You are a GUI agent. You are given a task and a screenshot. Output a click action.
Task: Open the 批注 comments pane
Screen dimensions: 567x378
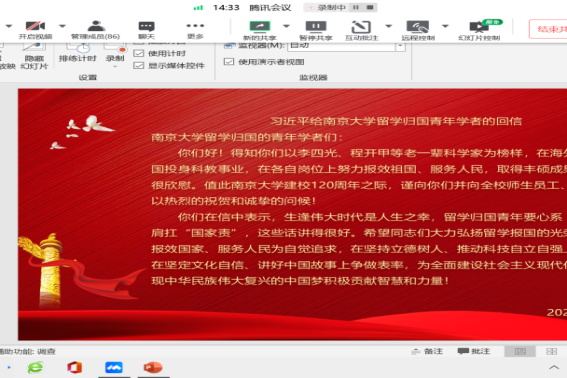[474, 351]
